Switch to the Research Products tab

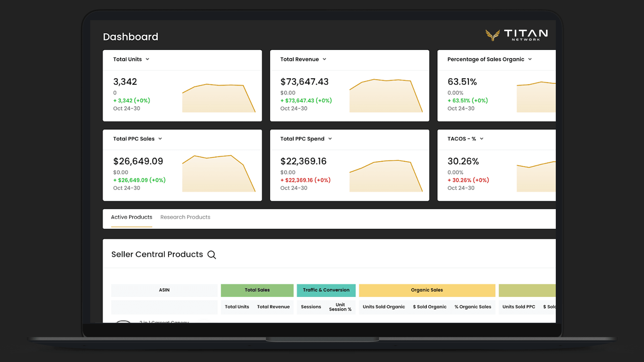tap(185, 217)
